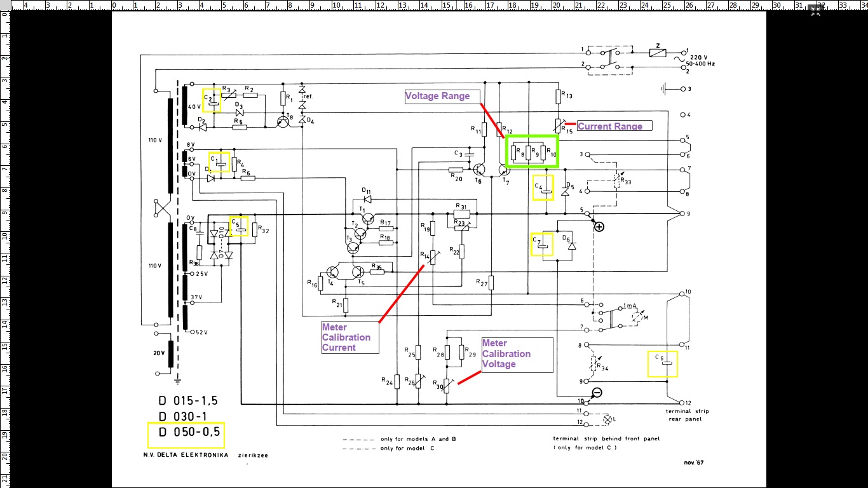Click 'terminal strip behind front panel' caption

coord(606,438)
